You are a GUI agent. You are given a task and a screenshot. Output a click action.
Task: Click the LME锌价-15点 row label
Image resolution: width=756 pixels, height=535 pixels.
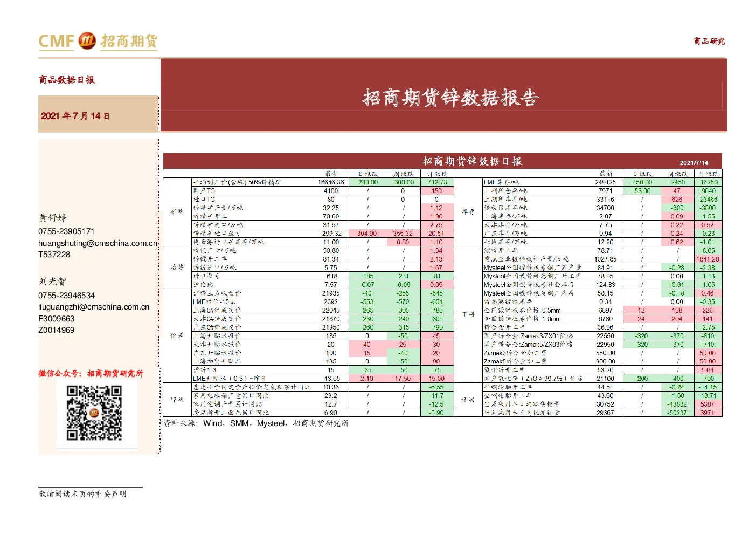214,301
